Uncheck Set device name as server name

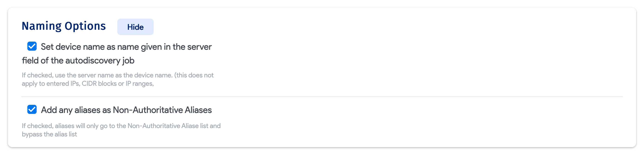click(32, 46)
